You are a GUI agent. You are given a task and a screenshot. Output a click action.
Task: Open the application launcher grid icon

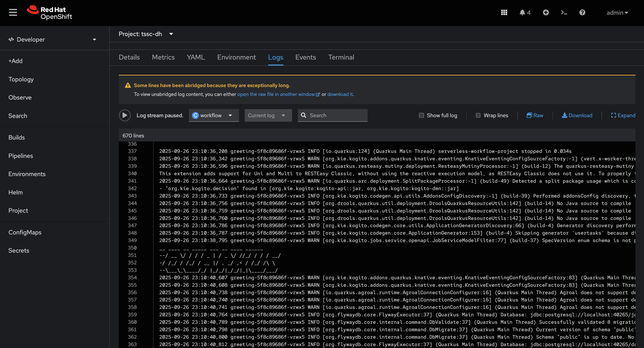coord(504,12)
